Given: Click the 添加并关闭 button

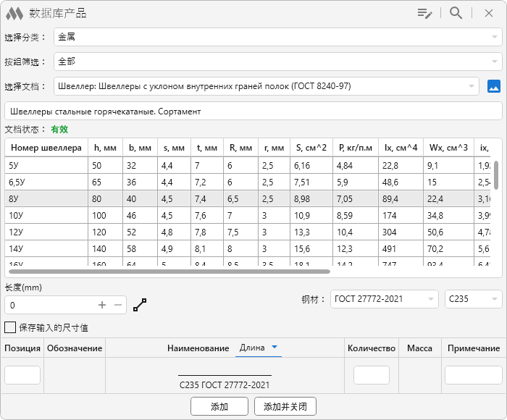Looking at the screenshot, I should (x=285, y=406).
